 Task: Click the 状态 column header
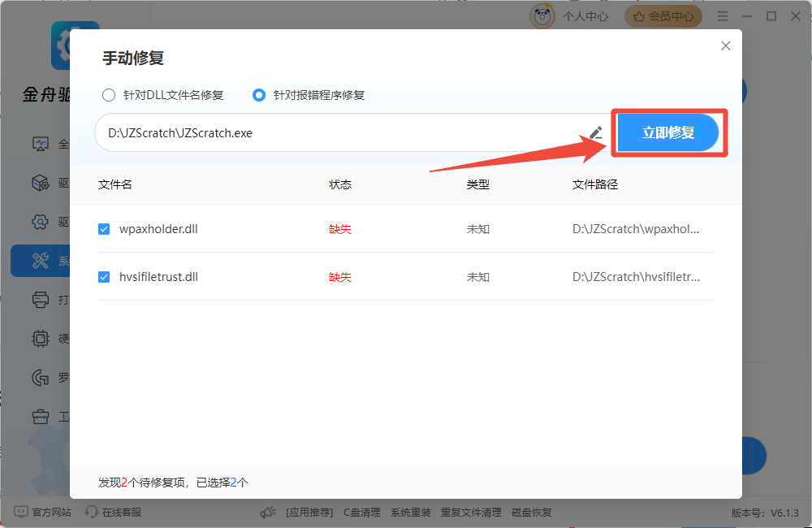(x=340, y=184)
